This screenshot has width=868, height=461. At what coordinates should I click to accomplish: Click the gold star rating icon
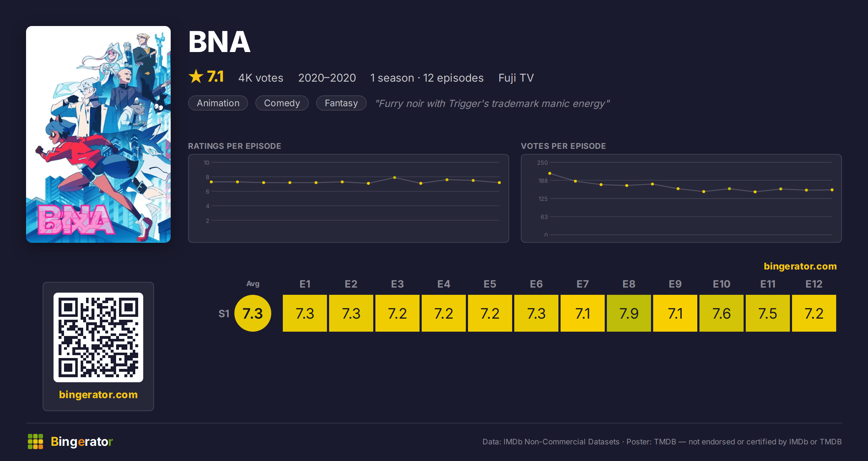pyautogui.click(x=196, y=76)
